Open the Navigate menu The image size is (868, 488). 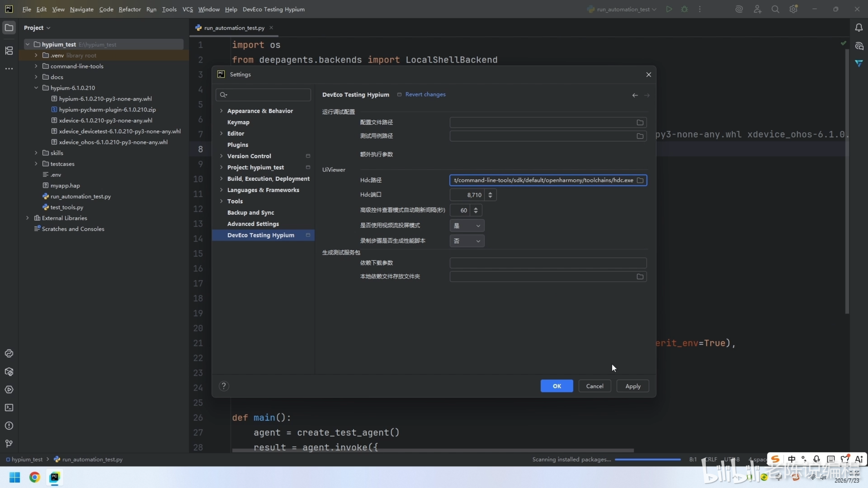pos(82,9)
